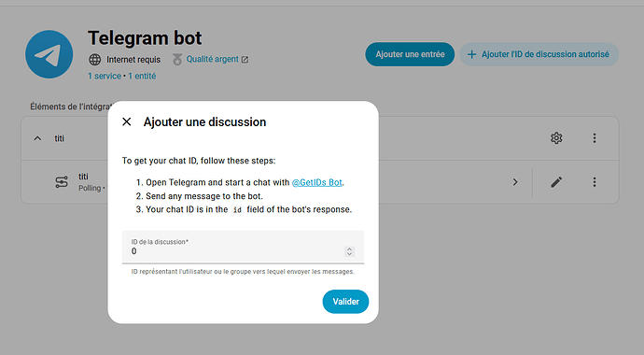Open the top titi row three-dot menu
The height and width of the screenshot is (355, 644).
coord(595,138)
